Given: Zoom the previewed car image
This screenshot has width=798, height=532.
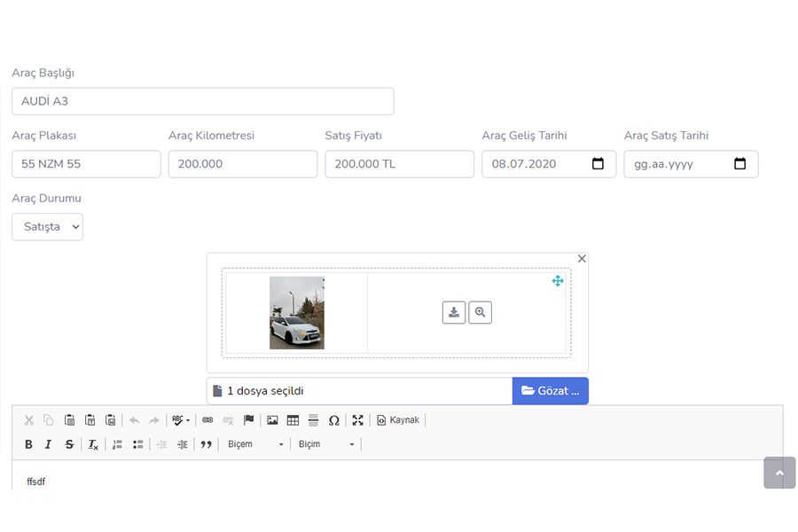Looking at the screenshot, I should pos(480,313).
